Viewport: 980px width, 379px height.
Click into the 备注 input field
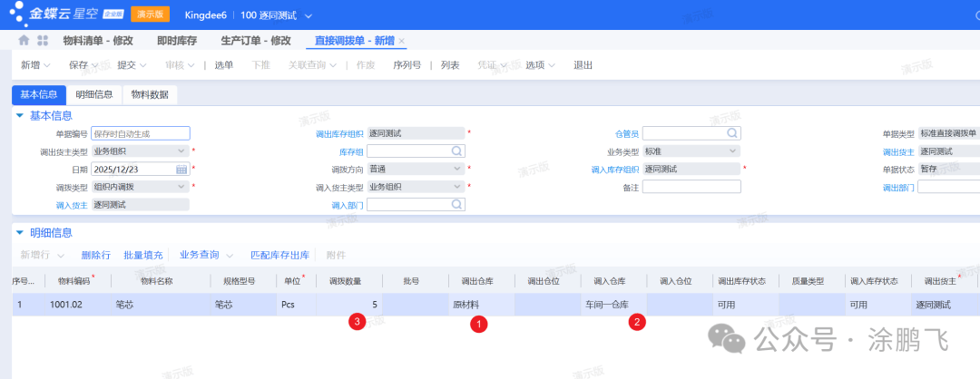pyautogui.click(x=691, y=187)
